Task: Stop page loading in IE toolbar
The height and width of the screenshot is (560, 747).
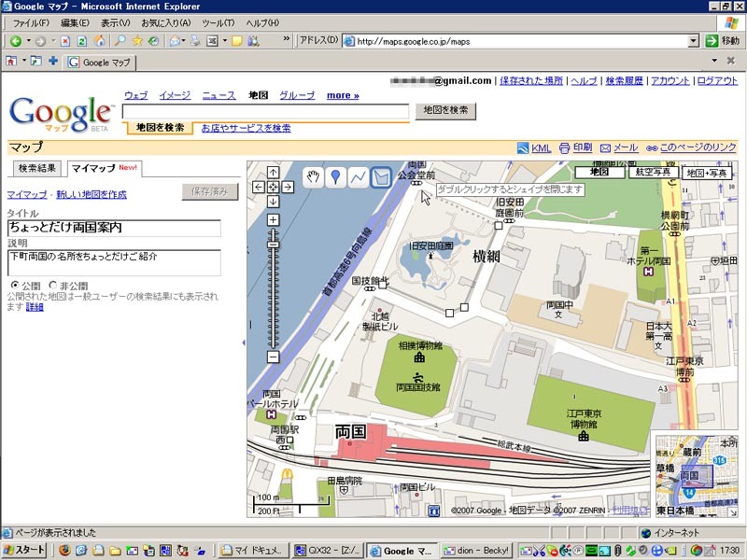Action: coord(65,41)
